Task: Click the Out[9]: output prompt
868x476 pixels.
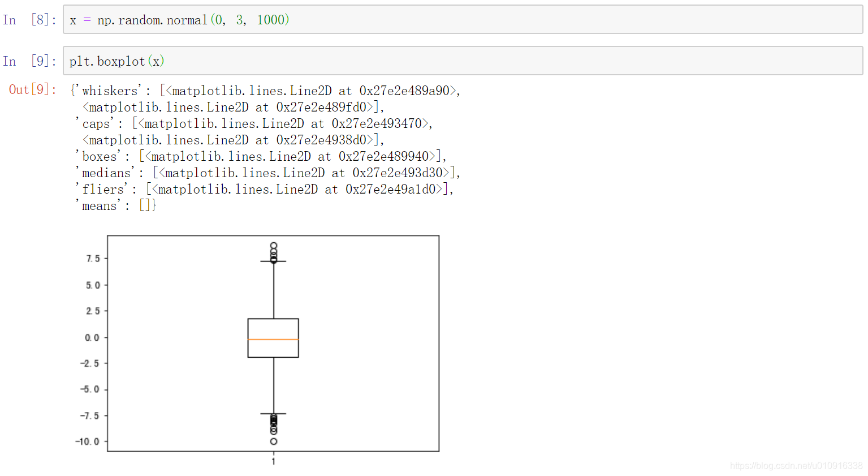Action: (32, 89)
